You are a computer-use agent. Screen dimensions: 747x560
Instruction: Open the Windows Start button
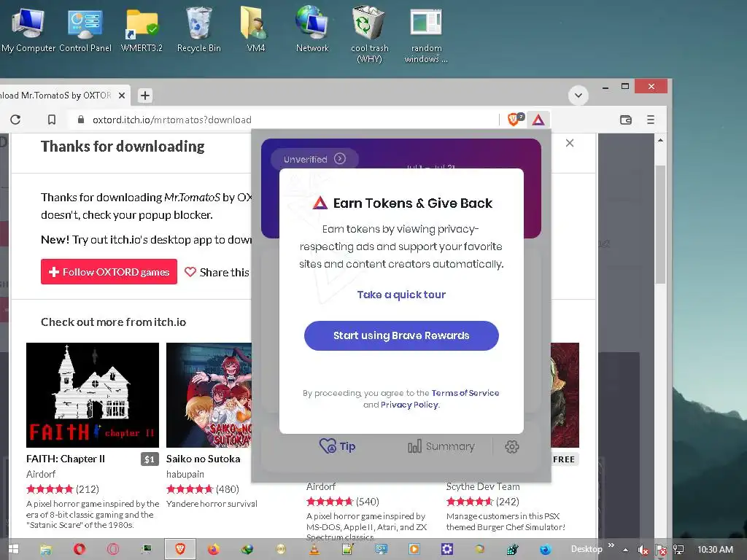pos(12,550)
